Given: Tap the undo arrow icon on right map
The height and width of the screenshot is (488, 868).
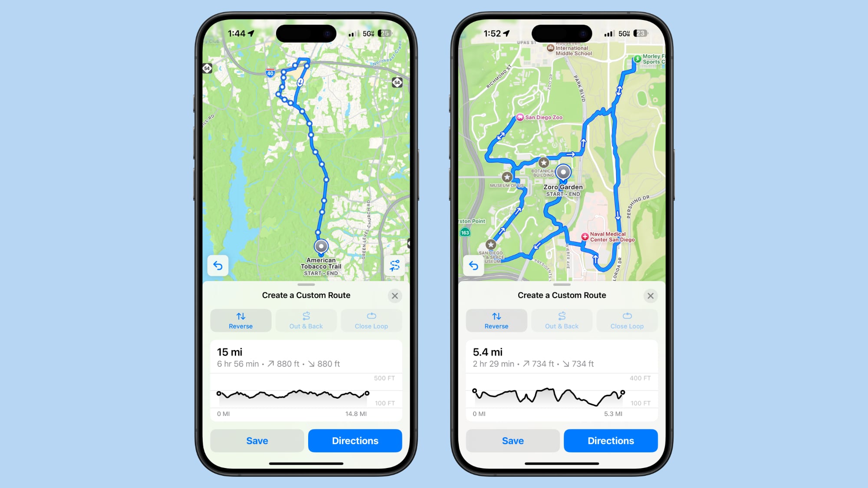Looking at the screenshot, I should click(473, 266).
